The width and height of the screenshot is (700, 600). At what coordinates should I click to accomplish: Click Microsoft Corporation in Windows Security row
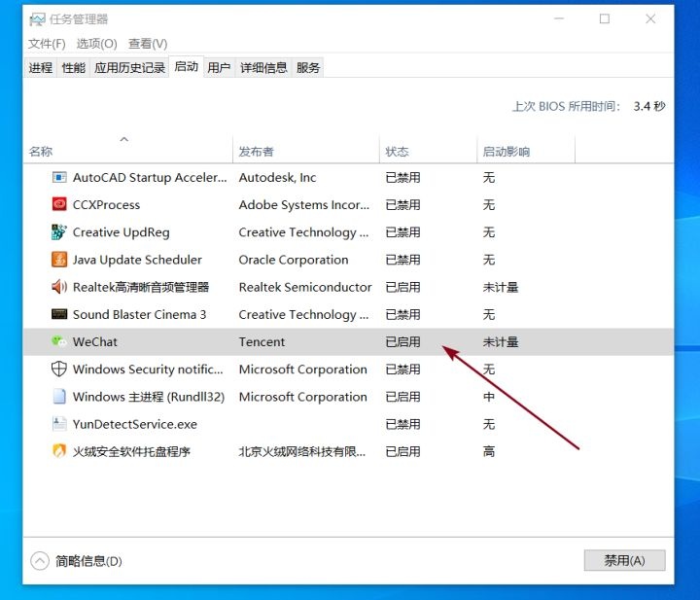[303, 370]
